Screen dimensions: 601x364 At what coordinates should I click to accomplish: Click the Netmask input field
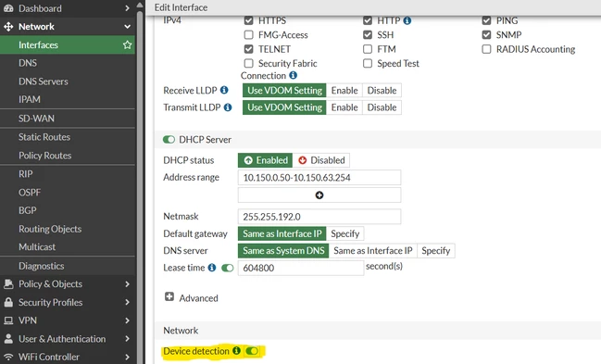(319, 217)
